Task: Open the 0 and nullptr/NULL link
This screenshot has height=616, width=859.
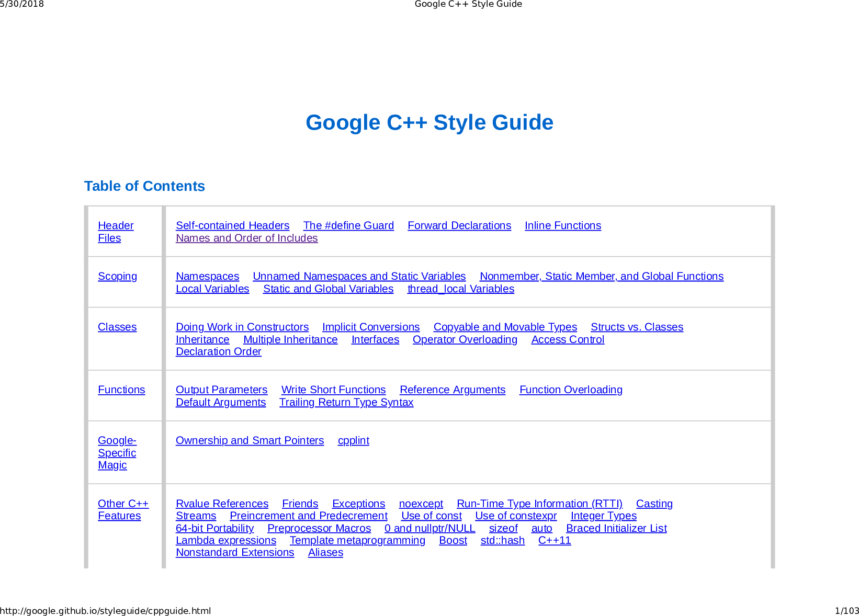Action: (429, 528)
